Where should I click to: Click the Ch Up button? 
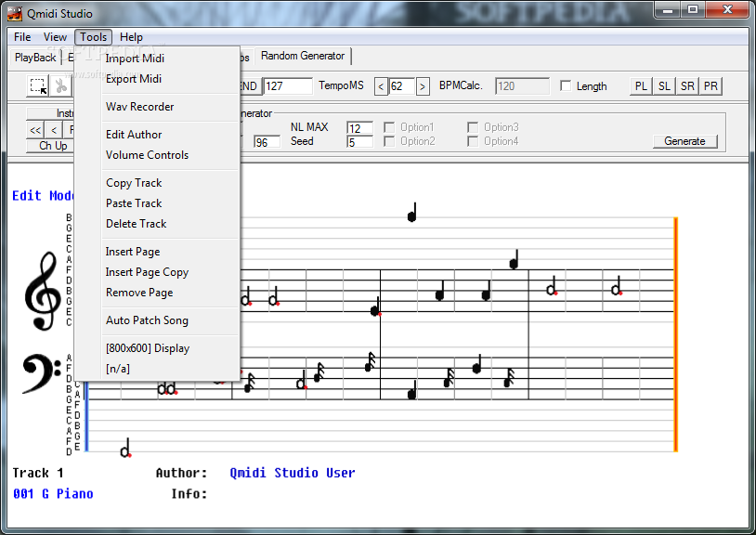coord(51,146)
